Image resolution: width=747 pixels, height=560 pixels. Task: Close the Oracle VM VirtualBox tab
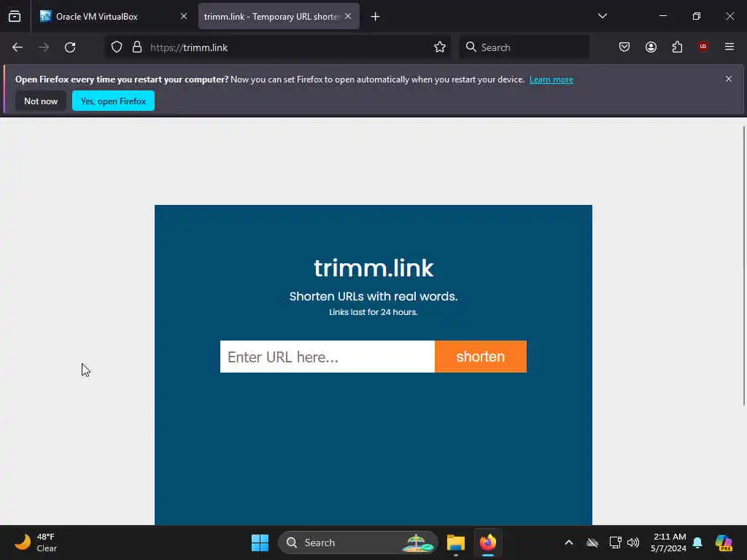pyautogui.click(x=184, y=16)
